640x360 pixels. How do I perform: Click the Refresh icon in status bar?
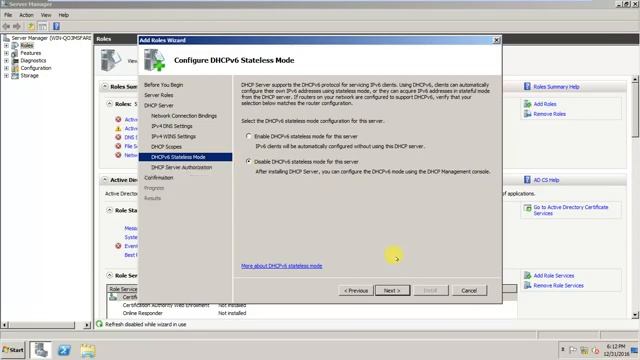[99, 324]
